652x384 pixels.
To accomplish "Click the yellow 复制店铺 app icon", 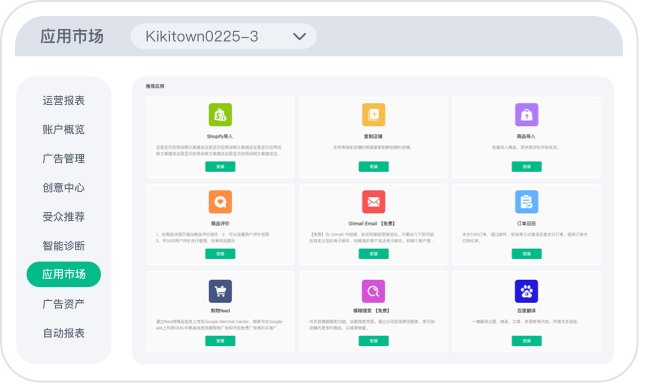I will coord(373,114).
